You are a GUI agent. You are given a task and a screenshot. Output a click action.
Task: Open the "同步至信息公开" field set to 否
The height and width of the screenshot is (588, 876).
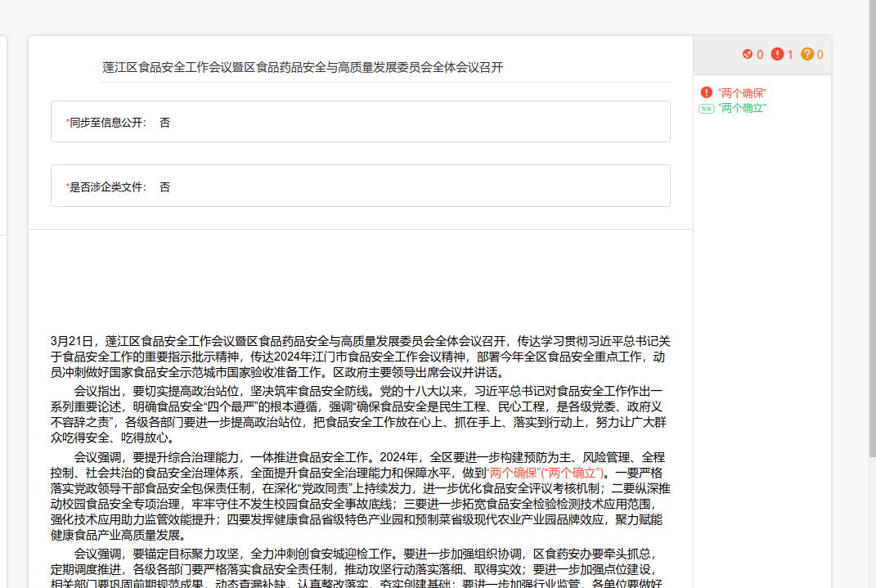(x=360, y=122)
